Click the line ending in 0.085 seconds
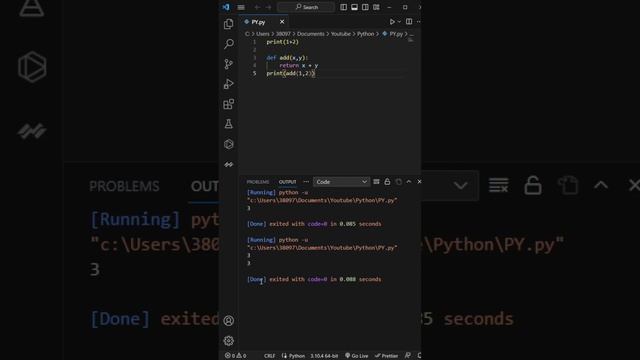The image size is (640, 360). [314, 224]
